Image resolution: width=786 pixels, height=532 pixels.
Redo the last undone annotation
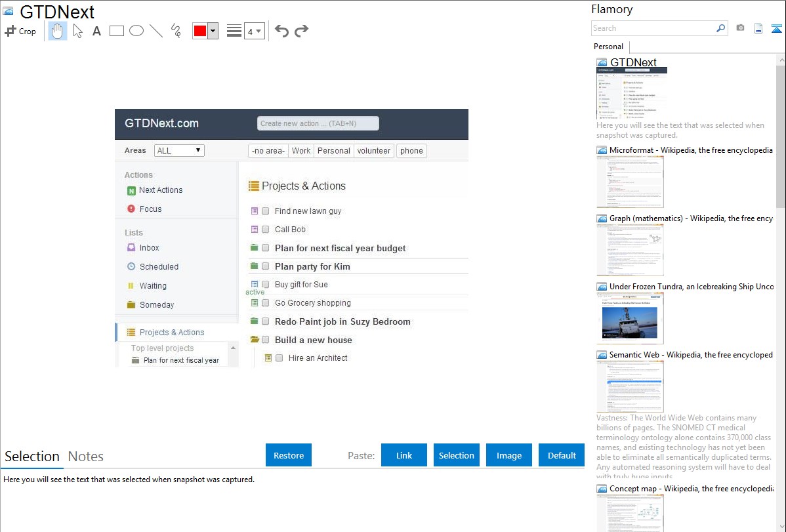point(301,31)
